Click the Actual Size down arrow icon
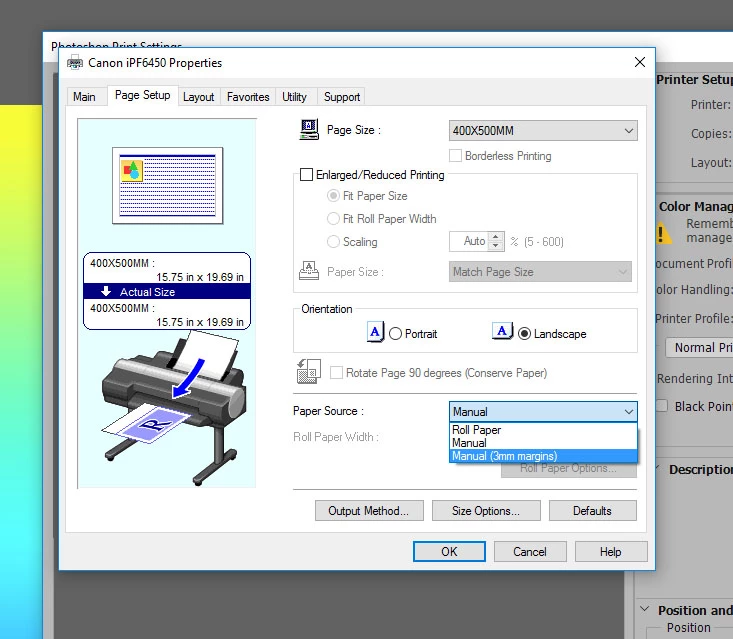733x639 pixels. point(106,291)
